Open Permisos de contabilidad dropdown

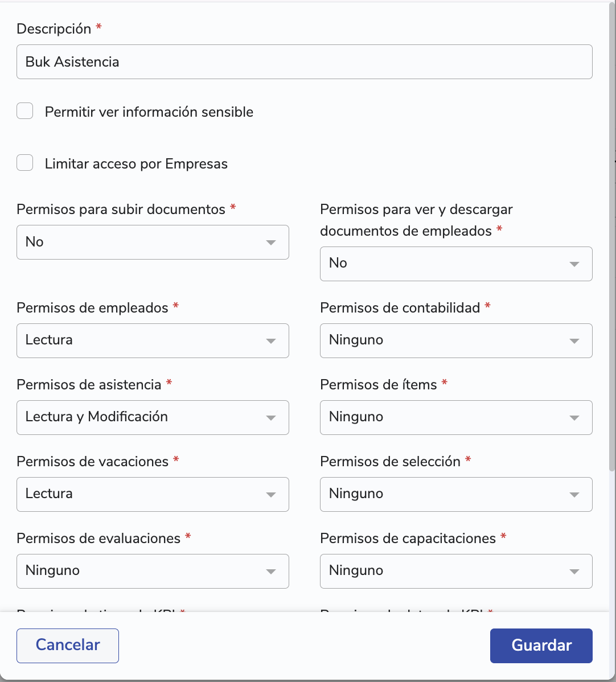[457, 340]
